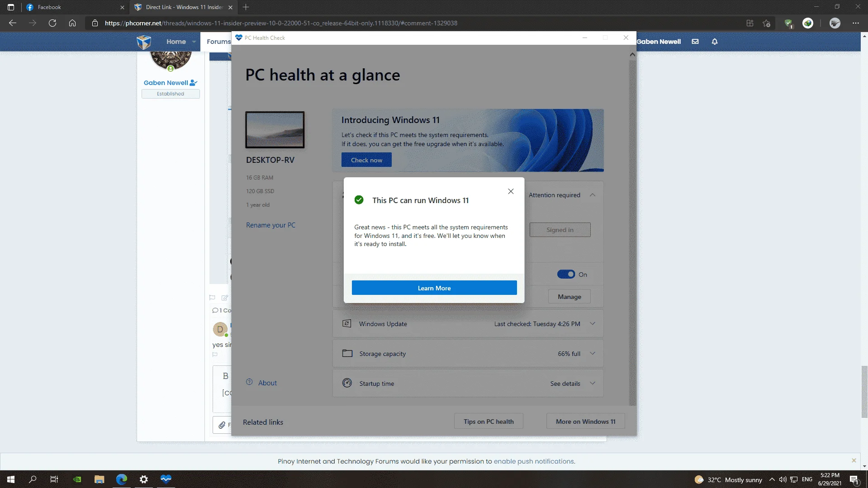Click the Startup time gauge icon

coord(347,384)
